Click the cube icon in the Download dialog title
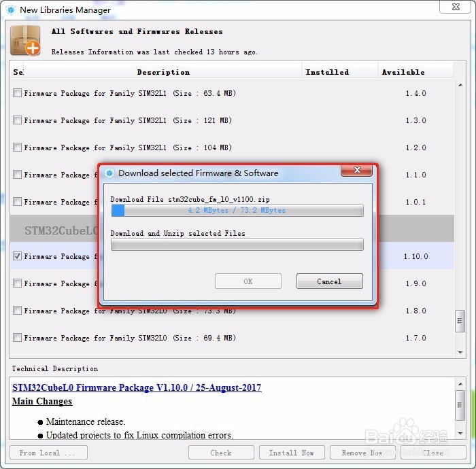Image resolution: width=476 pixels, height=469 pixels. [109, 173]
